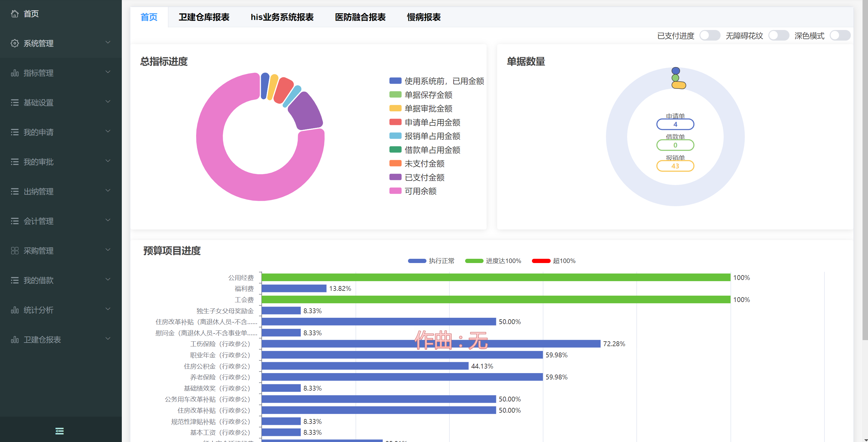Collapse the sidebar with the bottom fold icon
This screenshot has width=868, height=442.
pos(60,431)
